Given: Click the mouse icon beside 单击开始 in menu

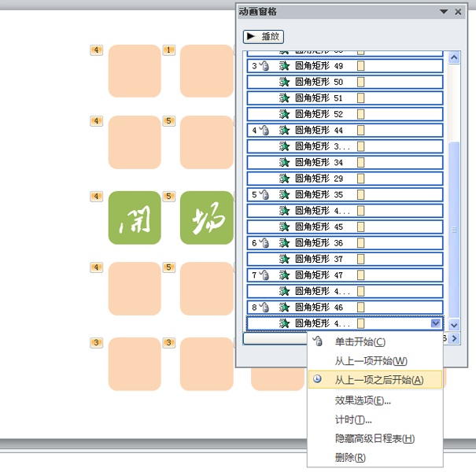Looking at the screenshot, I should (x=318, y=341).
